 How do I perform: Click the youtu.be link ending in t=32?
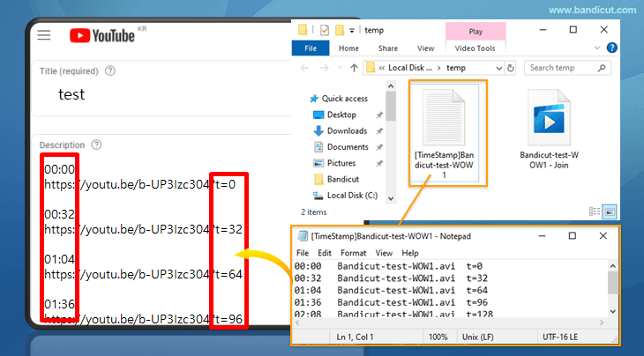(143, 229)
